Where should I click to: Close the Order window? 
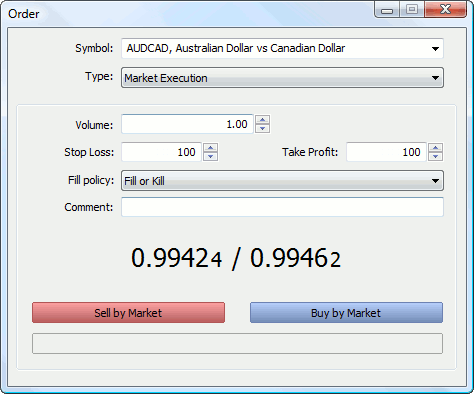point(445,9)
